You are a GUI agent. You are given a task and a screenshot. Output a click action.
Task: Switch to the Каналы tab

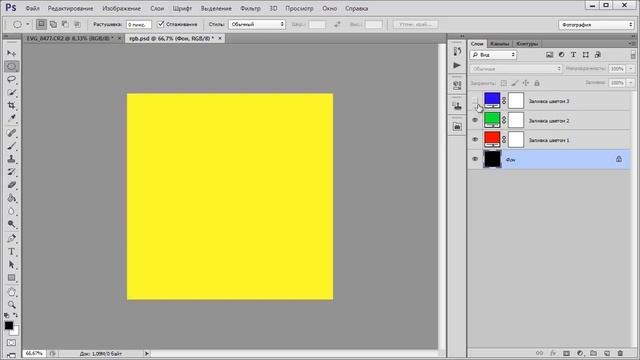tap(500, 44)
